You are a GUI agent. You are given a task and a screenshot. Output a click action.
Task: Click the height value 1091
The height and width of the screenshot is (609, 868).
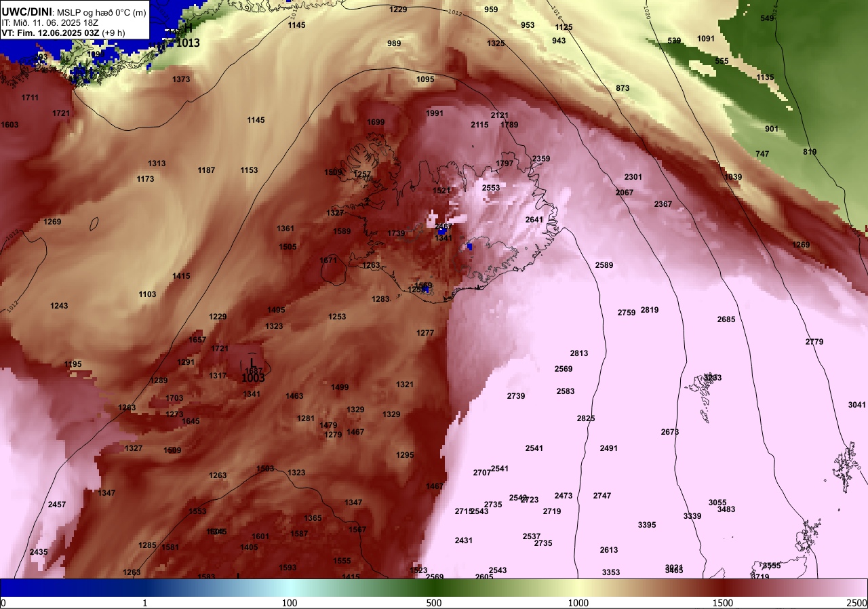[x=706, y=39]
